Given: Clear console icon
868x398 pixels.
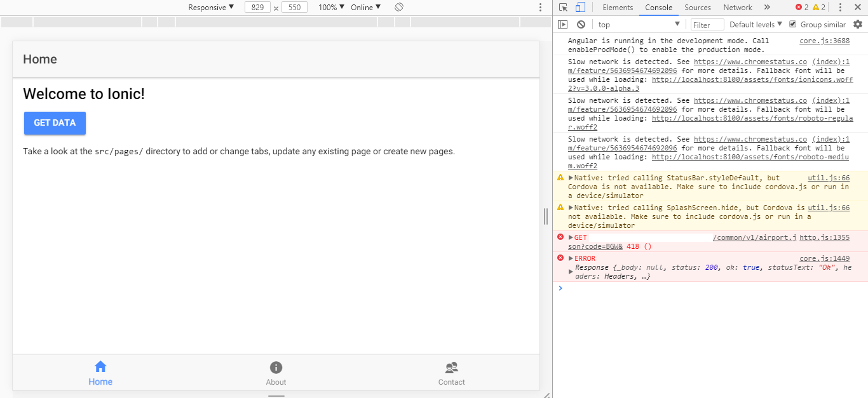Looking at the screenshot, I should [x=581, y=24].
